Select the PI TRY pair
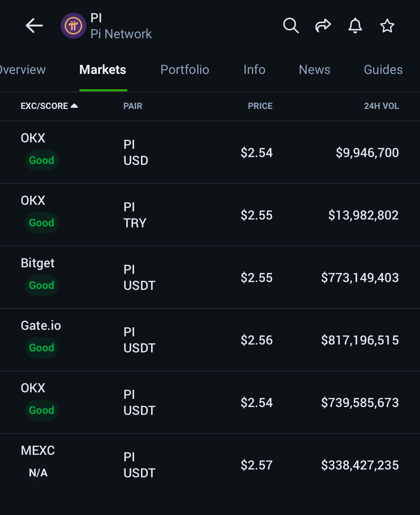This screenshot has width=420, height=515. [x=135, y=215]
